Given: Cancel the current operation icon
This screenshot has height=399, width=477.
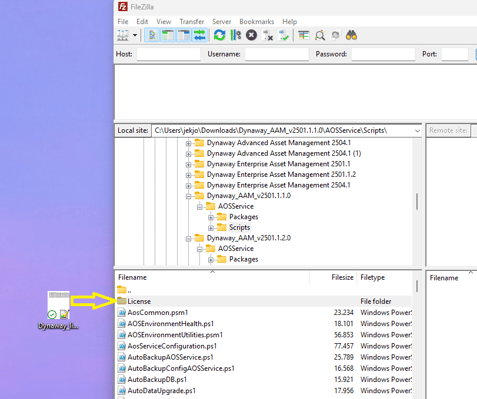Looking at the screenshot, I should pyautogui.click(x=251, y=35).
